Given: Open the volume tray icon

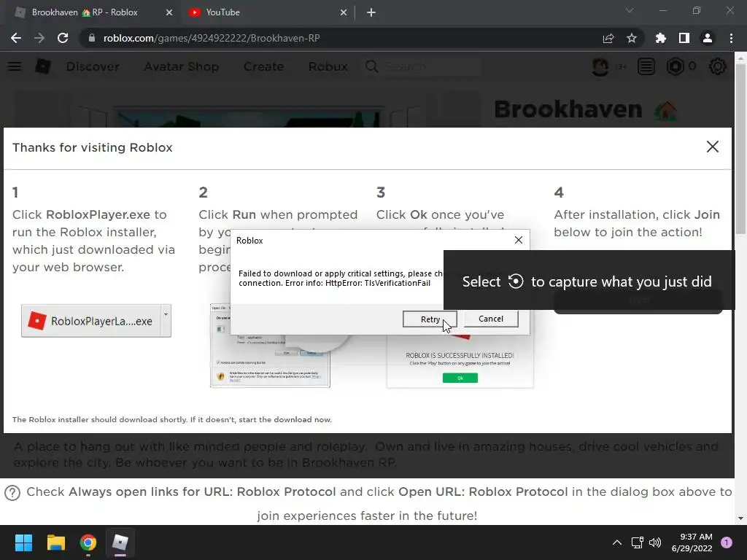Looking at the screenshot, I should pyautogui.click(x=655, y=542).
